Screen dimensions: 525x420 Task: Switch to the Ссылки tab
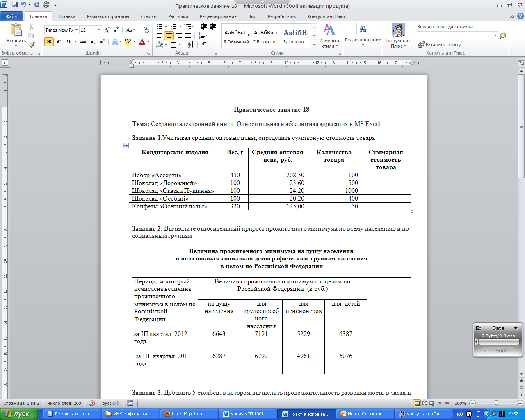[148, 16]
